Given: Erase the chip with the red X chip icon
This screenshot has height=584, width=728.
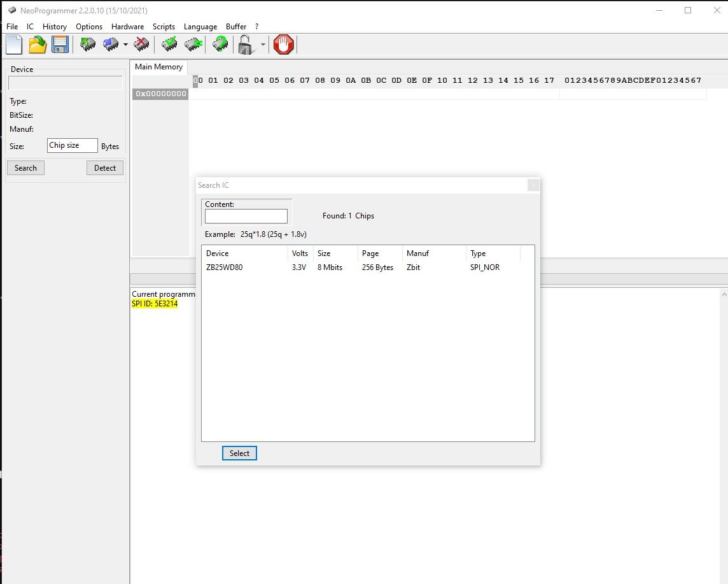Looking at the screenshot, I should click(x=141, y=45).
